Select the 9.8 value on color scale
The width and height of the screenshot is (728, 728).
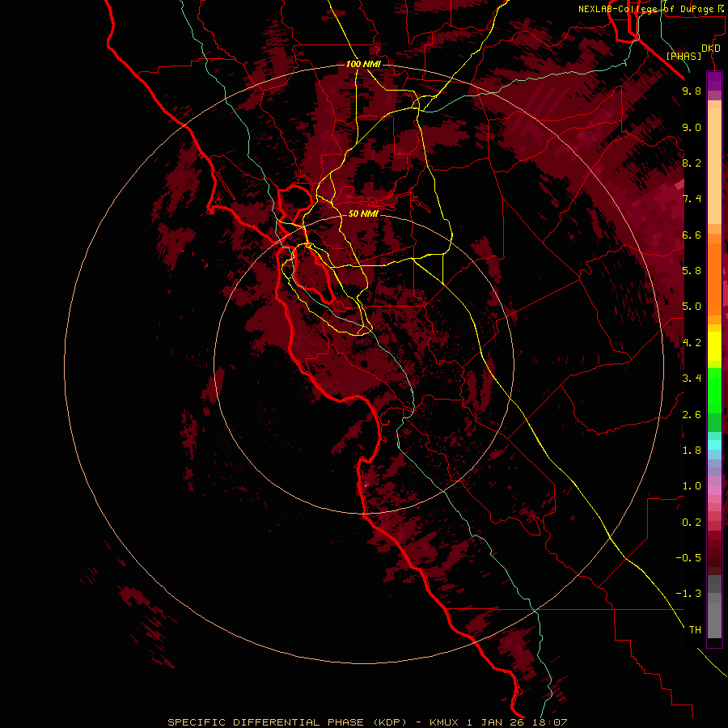click(x=692, y=91)
